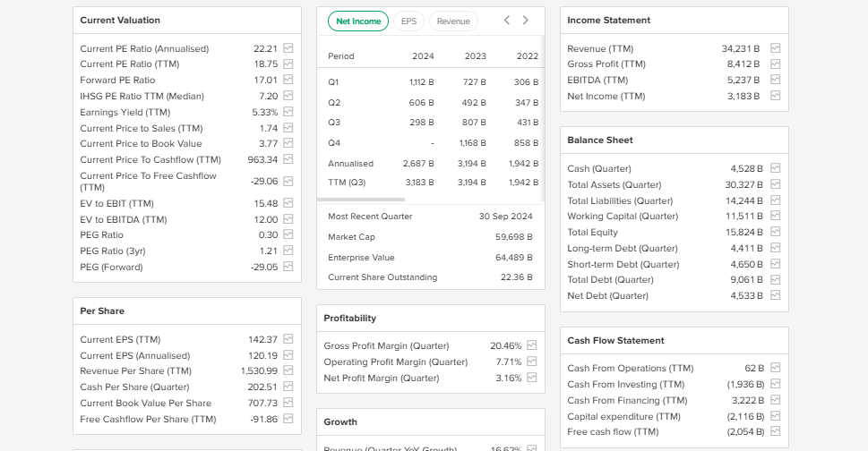
Task: Open chart icon for Revenue (TTM) in Income Statement
Action: [776, 48]
